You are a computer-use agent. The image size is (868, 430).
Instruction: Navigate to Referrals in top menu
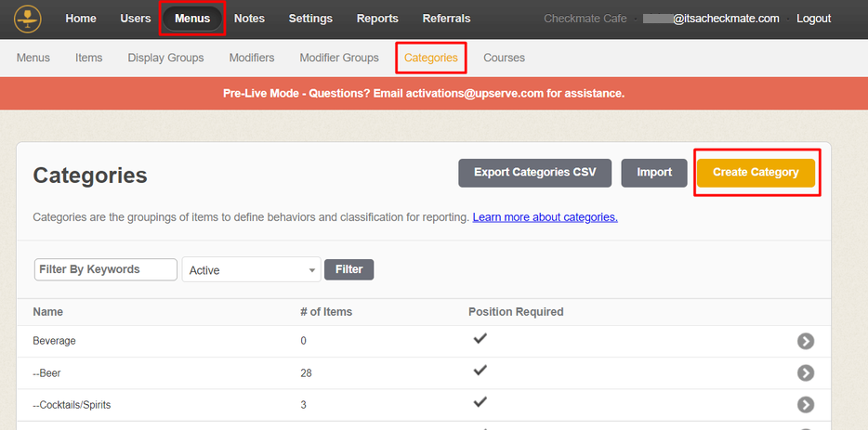[x=446, y=19]
